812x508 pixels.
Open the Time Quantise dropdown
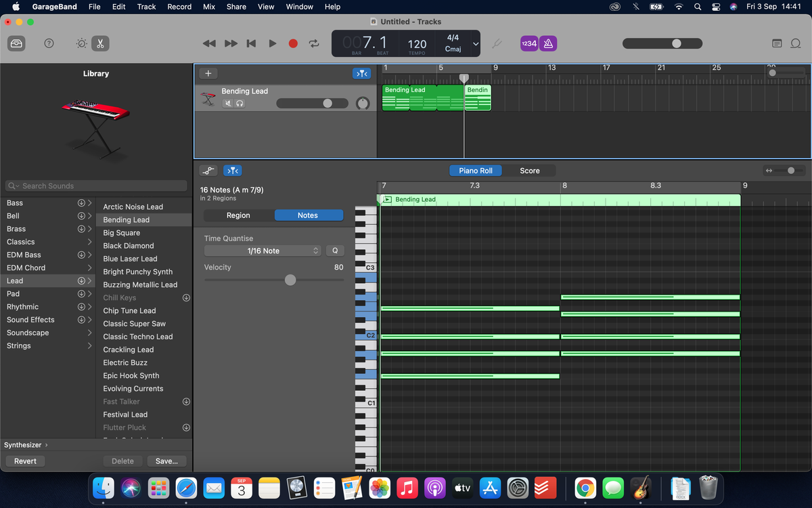point(262,251)
